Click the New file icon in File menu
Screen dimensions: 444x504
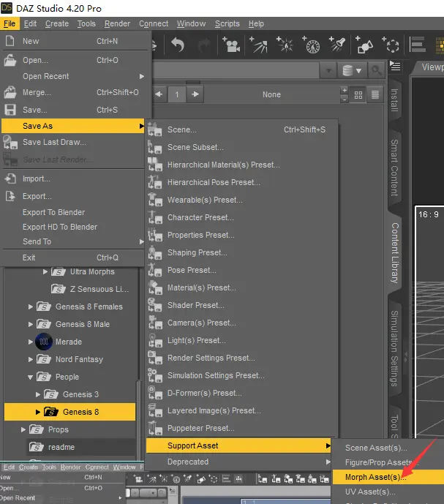click(10, 41)
